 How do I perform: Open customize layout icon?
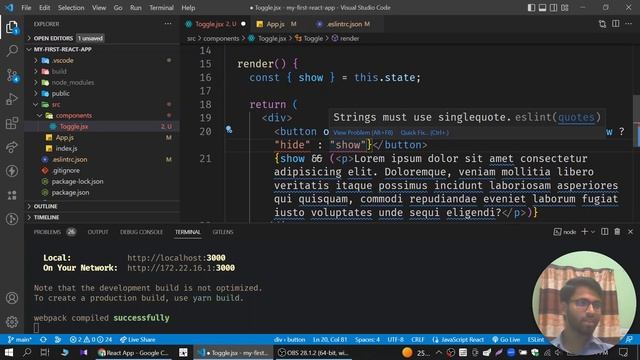[x=564, y=7]
